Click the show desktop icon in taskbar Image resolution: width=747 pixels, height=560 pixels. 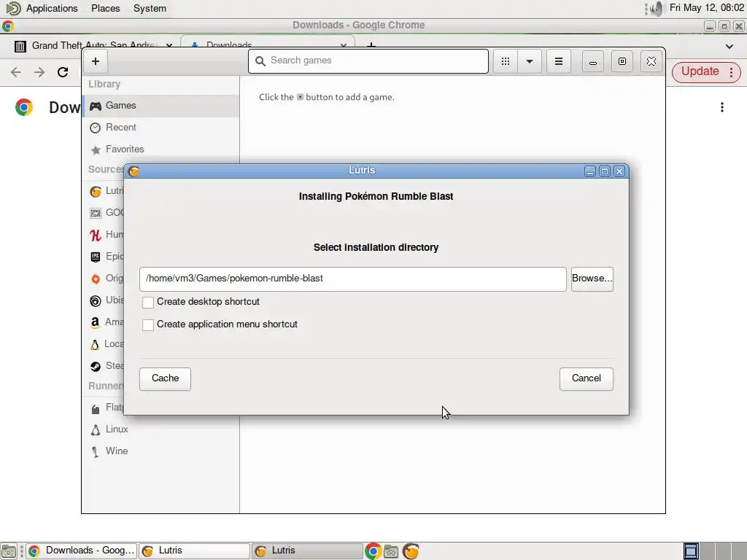9,551
